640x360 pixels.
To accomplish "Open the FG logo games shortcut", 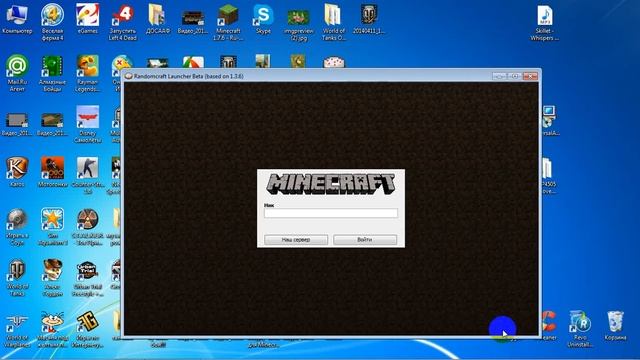I will 87,330.
